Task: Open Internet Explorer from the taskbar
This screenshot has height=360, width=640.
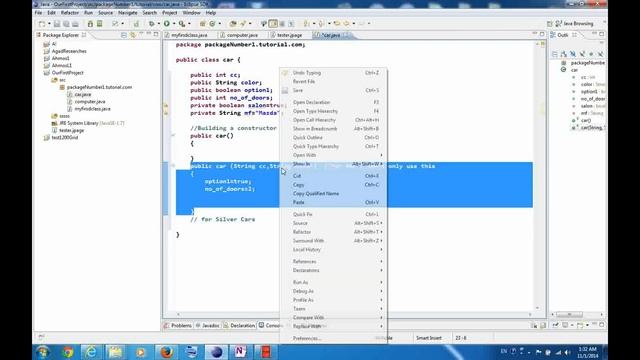Action: coord(92,352)
